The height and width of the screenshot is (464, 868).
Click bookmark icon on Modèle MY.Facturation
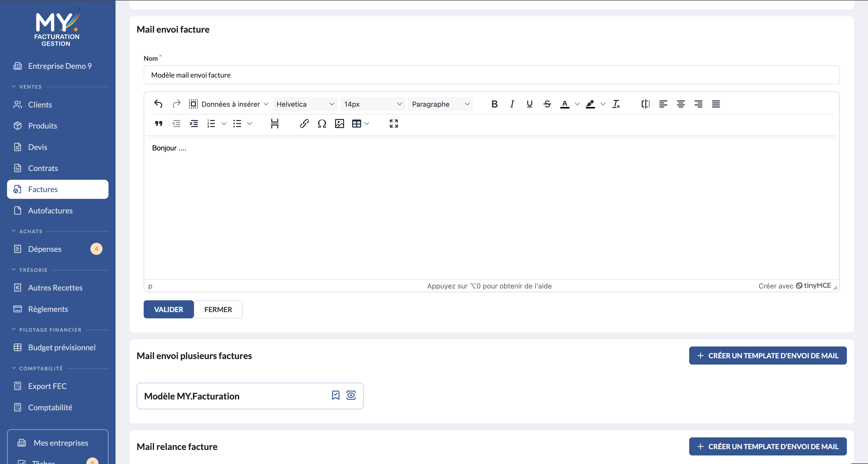click(x=336, y=395)
